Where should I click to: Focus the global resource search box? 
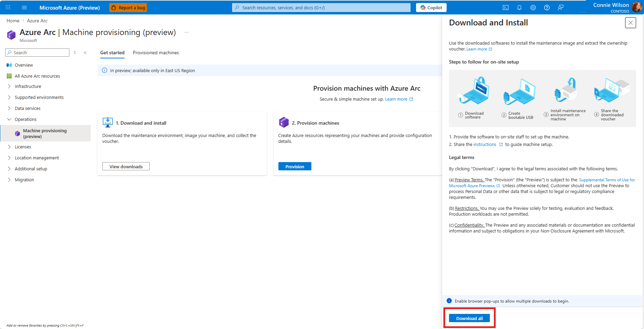tap(321, 8)
